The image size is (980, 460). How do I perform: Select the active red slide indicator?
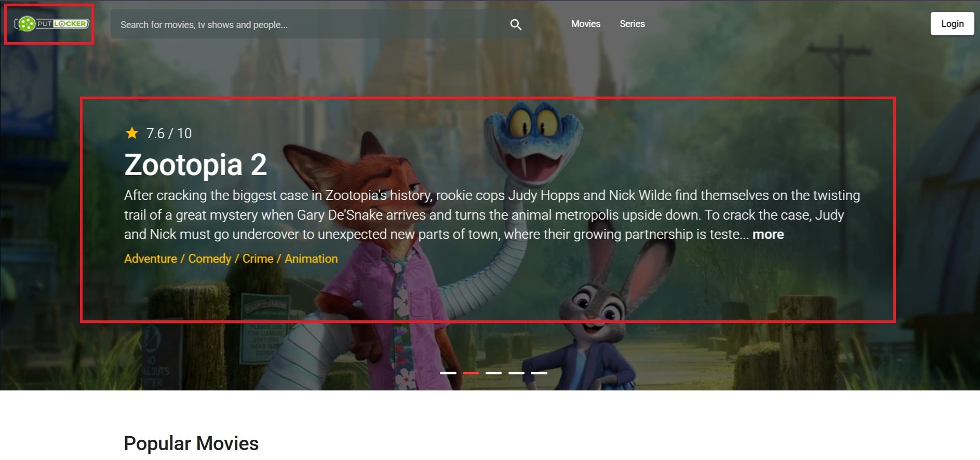471,373
